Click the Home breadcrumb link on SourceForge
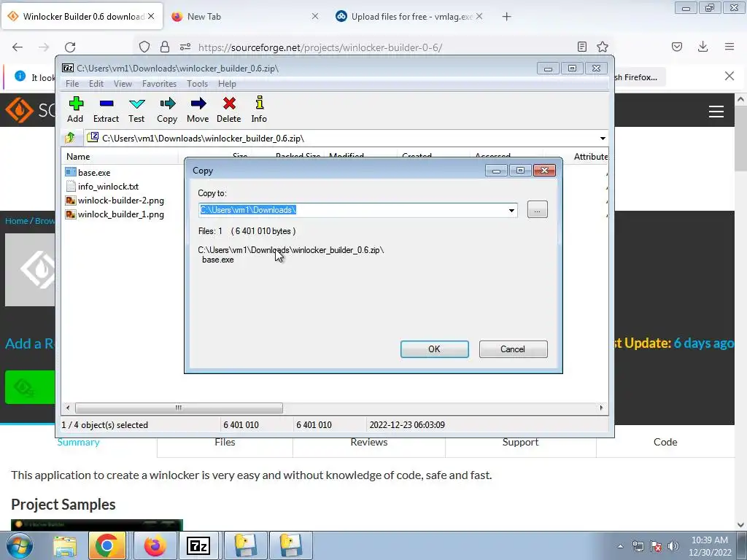 tap(17, 221)
